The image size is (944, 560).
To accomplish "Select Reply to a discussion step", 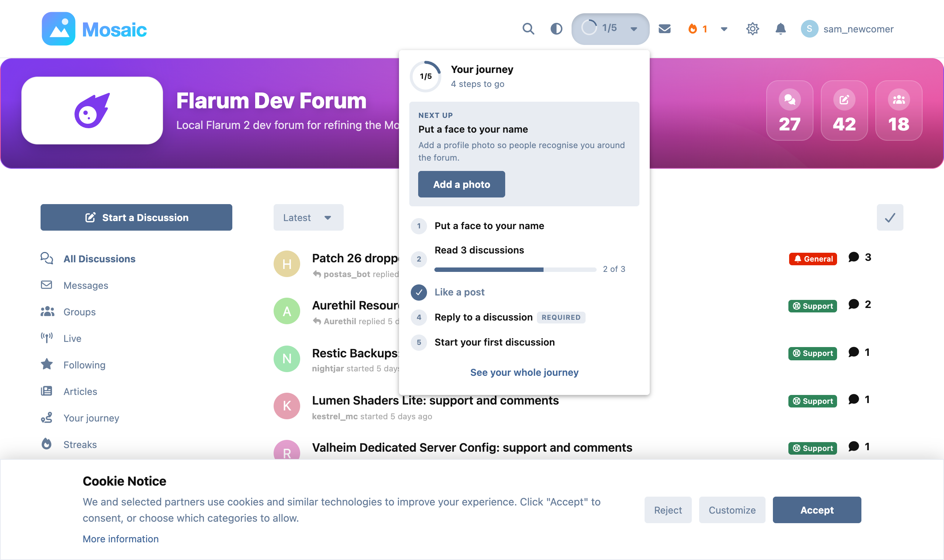I will point(483,317).
